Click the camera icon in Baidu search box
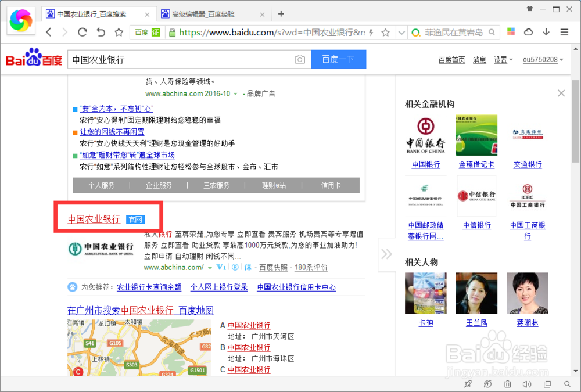Screen dimensions: 581x392 point(300,59)
